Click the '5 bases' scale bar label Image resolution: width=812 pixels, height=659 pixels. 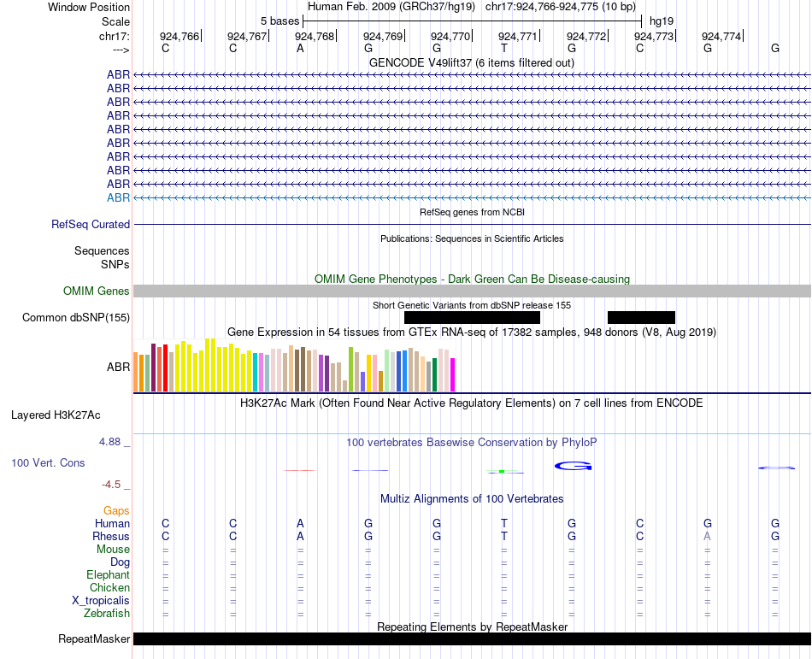coord(279,21)
